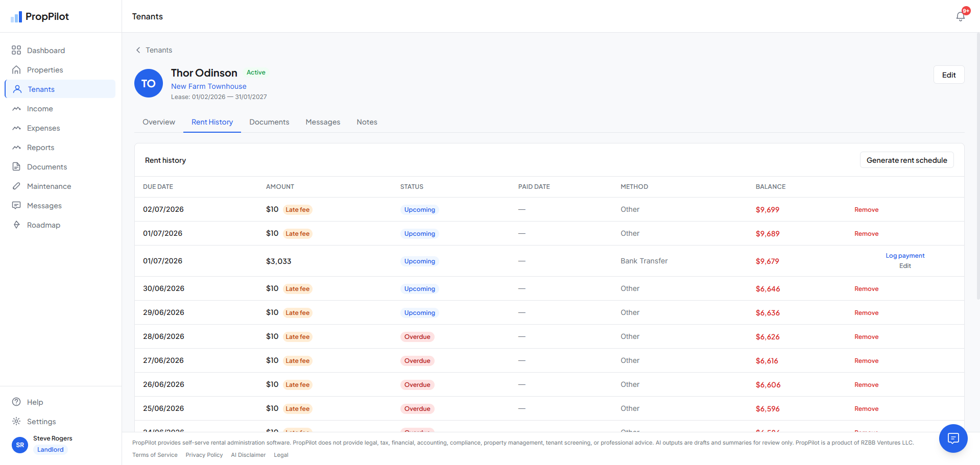Click the Documents file icon

click(x=16, y=166)
